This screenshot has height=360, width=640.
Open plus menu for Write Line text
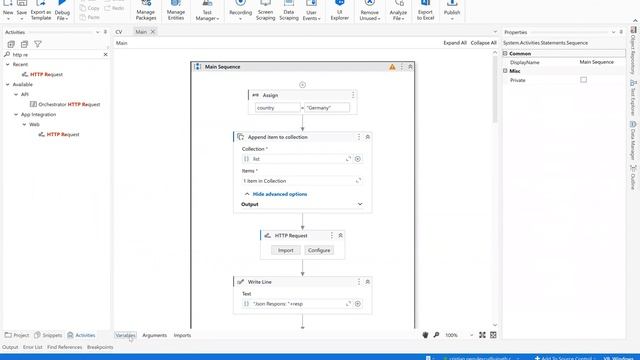(x=358, y=304)
